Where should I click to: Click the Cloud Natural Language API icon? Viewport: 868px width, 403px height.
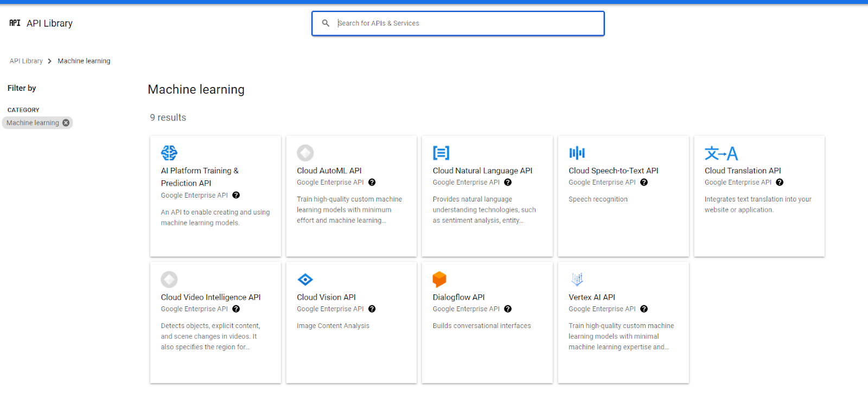click(x=441, y=153)
